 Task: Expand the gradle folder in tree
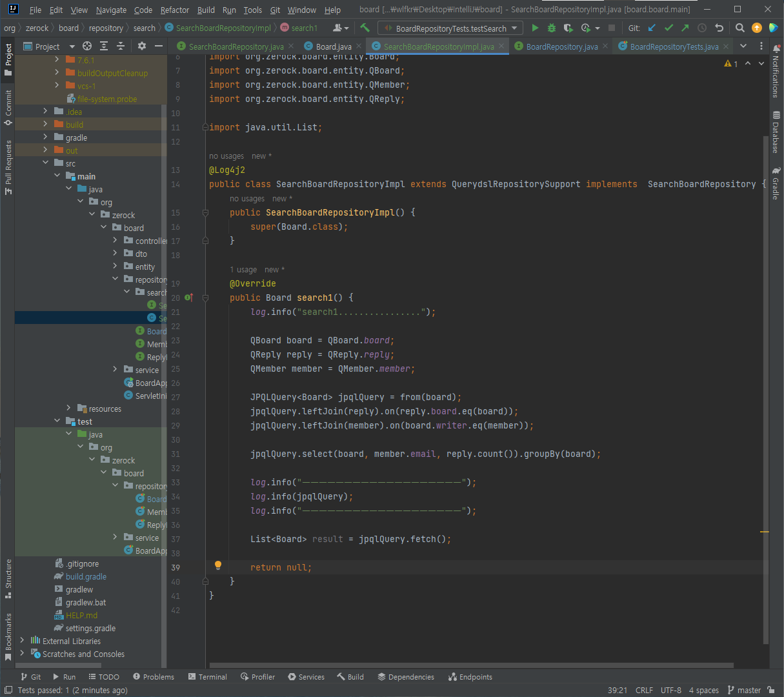[45, 137]
